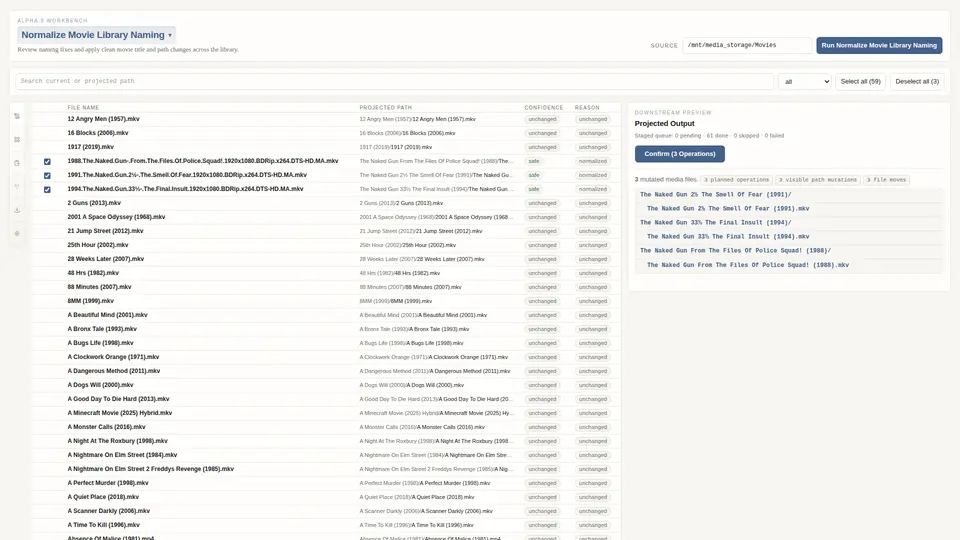960x540 pixels.
Task: Click 'safe' confidence badge on 1988 Naked Gun row
Action: click(534, 161)
